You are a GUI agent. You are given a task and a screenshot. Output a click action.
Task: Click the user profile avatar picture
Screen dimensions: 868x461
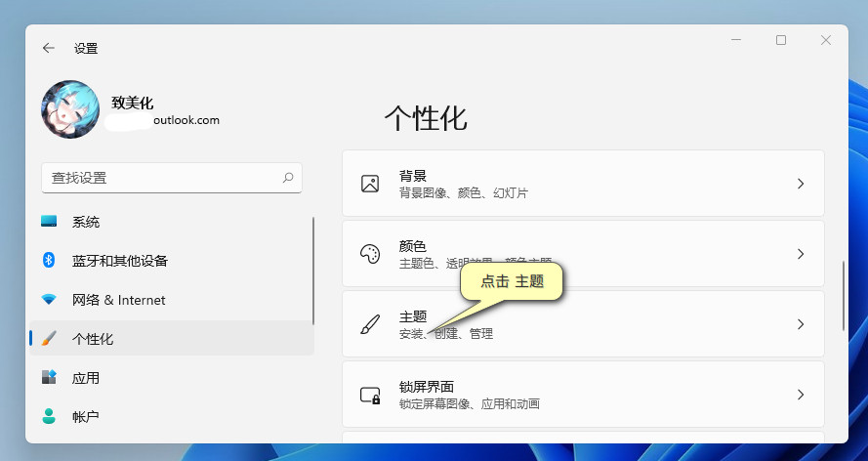70,109
